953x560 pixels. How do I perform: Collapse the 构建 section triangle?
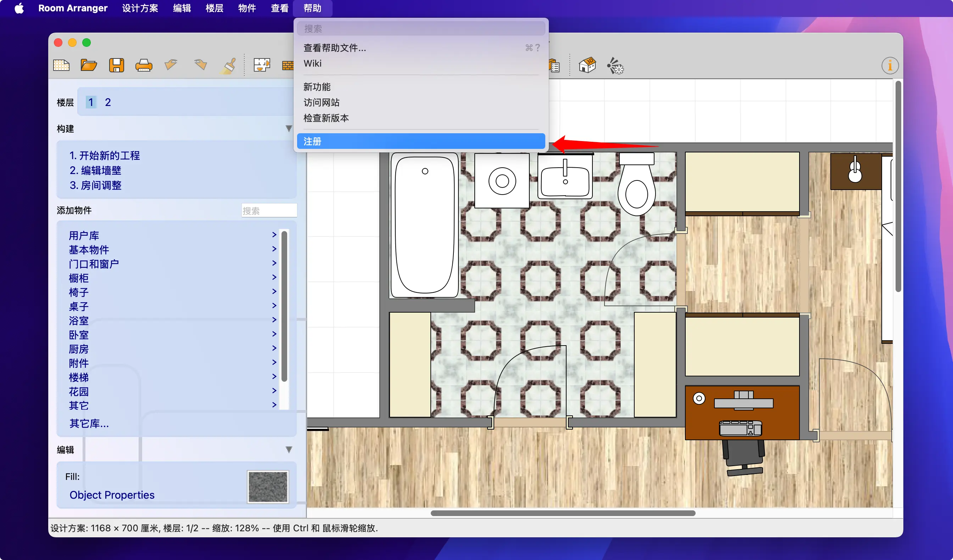(289, 129)
